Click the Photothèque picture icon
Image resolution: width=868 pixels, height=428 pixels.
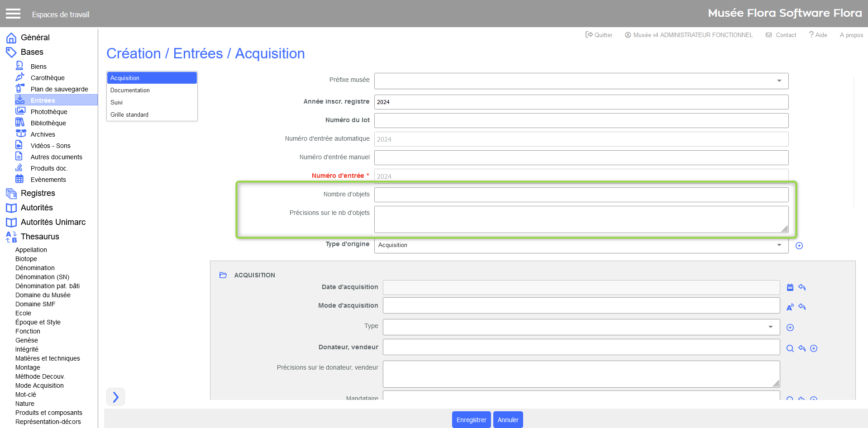(x=20, y=111)
